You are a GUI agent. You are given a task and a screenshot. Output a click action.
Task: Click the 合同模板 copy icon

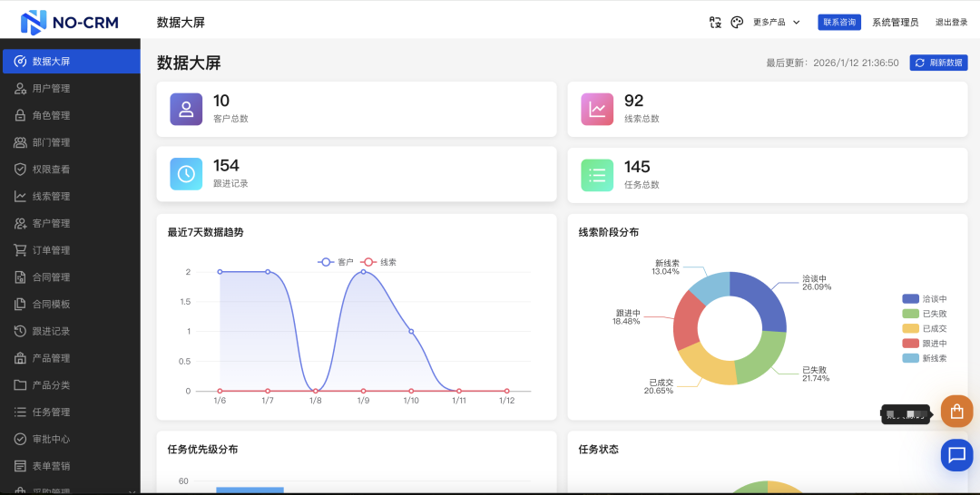(20, 304)
